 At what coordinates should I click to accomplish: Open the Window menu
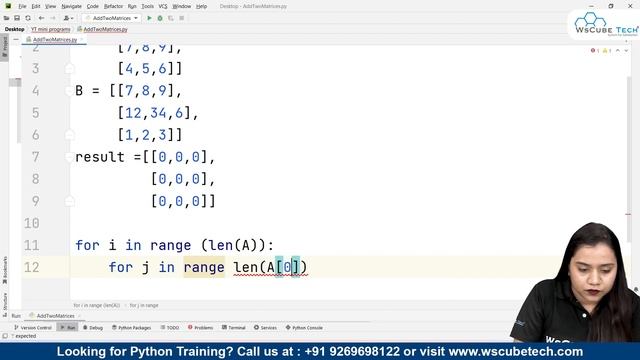(x=182, y=6)
